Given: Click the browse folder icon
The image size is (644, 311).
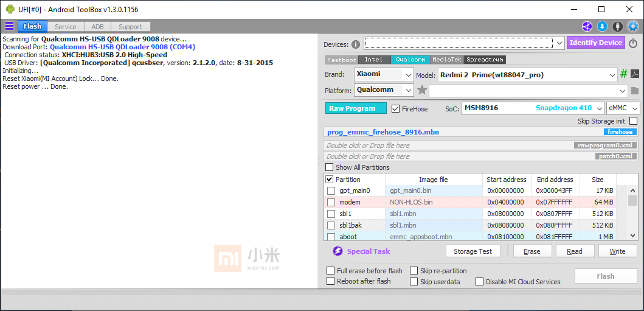Looking at the screenshot, I should [x=635, y=91].
